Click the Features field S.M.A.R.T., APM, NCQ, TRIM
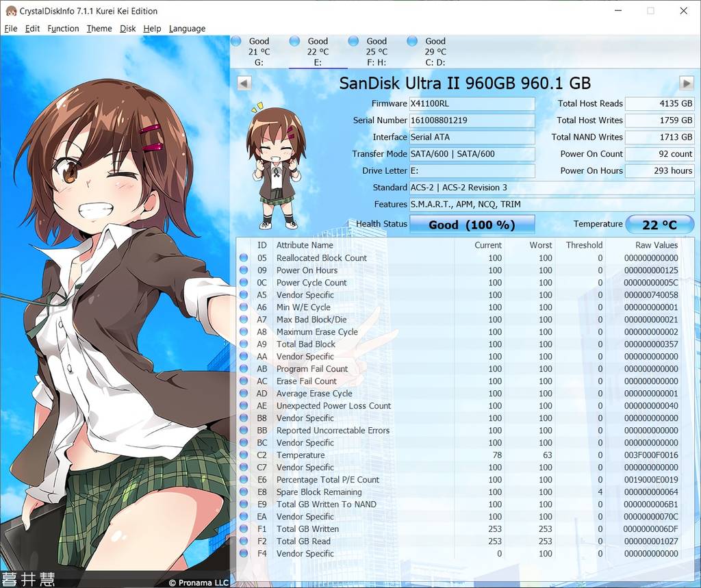This screenshot has height=588, width=701. [552, 205]
